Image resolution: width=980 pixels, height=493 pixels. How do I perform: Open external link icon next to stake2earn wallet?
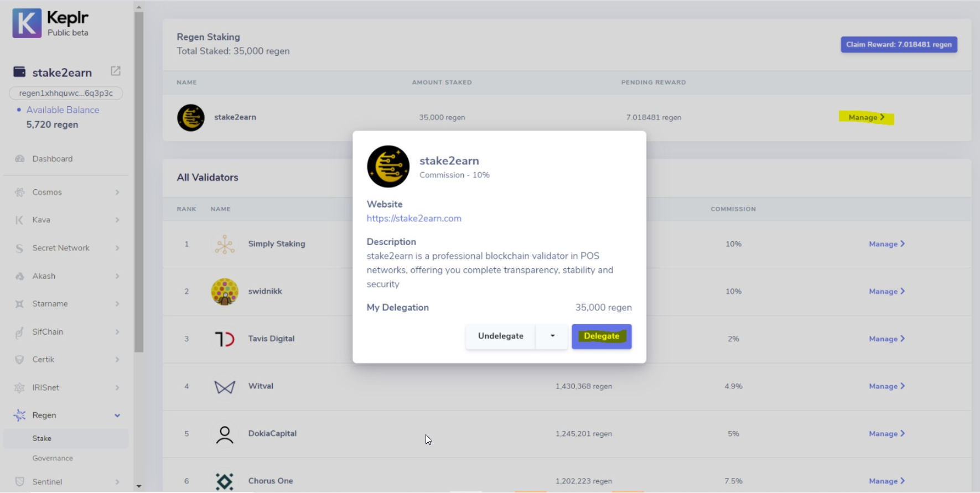pos(116,71)
